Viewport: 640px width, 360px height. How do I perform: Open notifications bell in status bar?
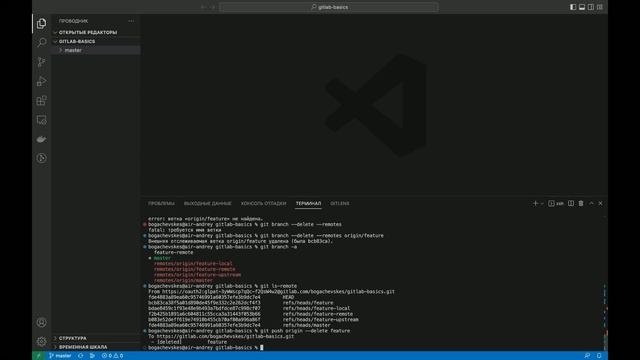tap(599, 356)
